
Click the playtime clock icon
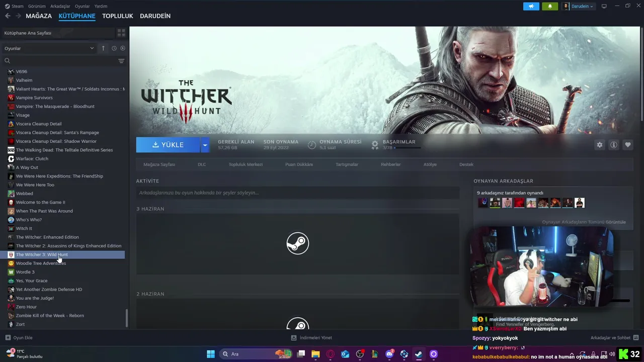click(x=312, y=145)
